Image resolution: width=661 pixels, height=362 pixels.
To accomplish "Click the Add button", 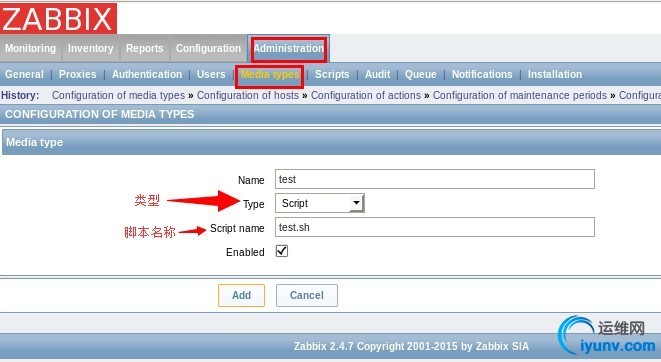I will (241, 295).
